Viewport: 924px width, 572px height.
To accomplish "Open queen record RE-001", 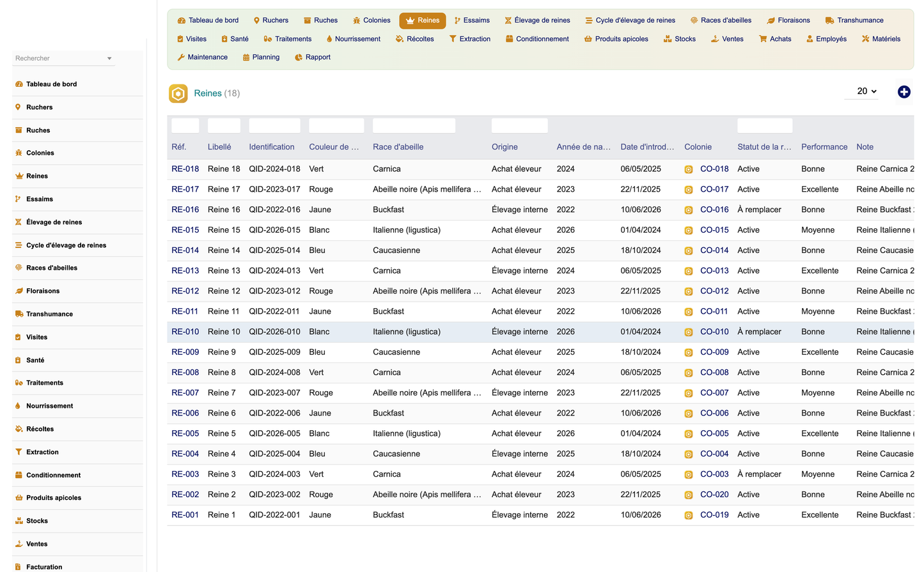I will (185, 515).
